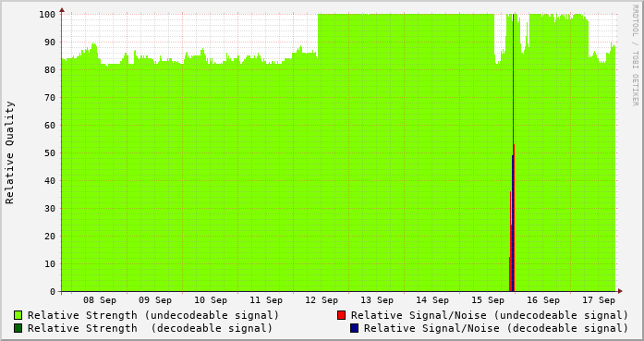Image resolution: width=644 pixels, height=341 pixels.
Task: Click the 17 Sep date label
Action: tap(599, 300)
